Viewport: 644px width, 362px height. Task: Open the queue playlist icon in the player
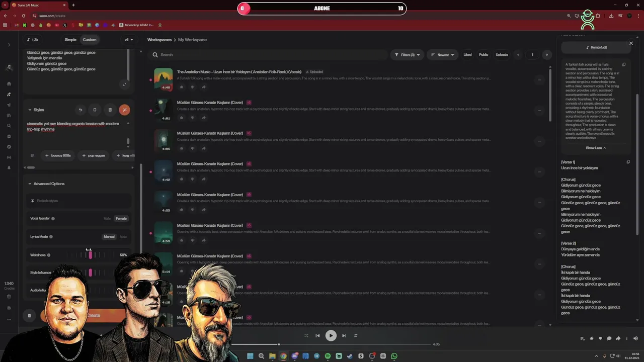coord(583,338)
